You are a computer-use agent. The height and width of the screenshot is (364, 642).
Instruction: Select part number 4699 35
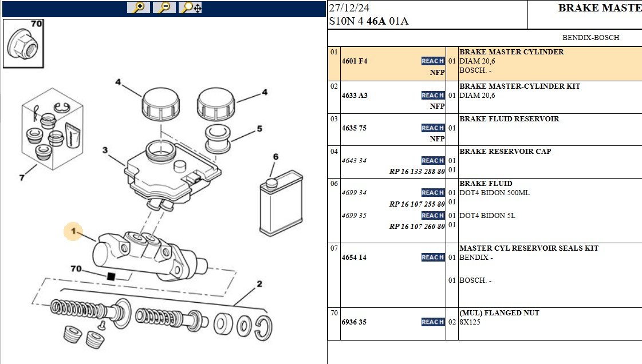coord(354,216)
